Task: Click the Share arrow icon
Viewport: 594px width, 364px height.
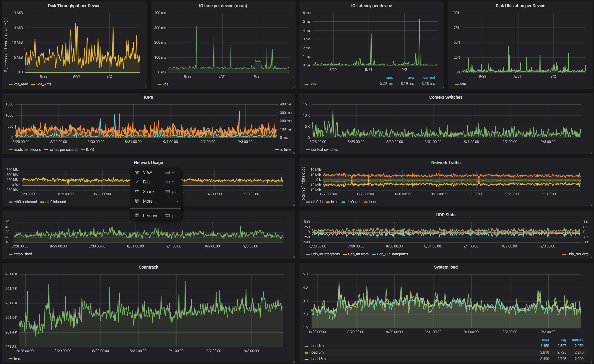Action: click(x=137, y=191)
